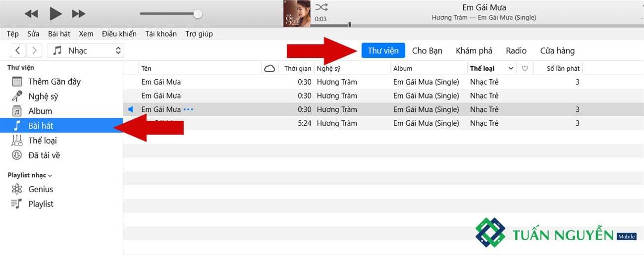Screen dimensions: 644x255
Task: Click the album artwork thumbnail
Action: click(x=297, y=13)
